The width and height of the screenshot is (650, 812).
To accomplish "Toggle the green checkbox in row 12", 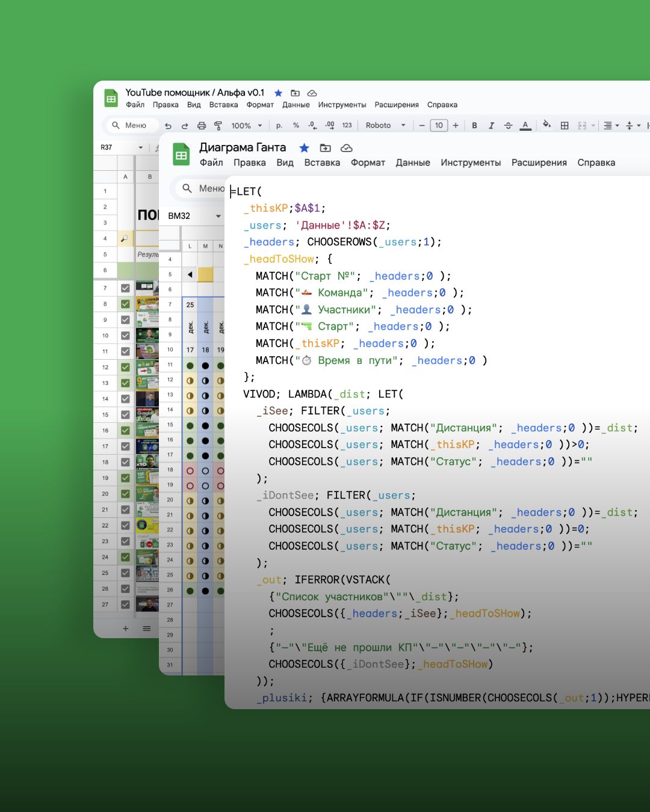I will [x=125, y=367].
